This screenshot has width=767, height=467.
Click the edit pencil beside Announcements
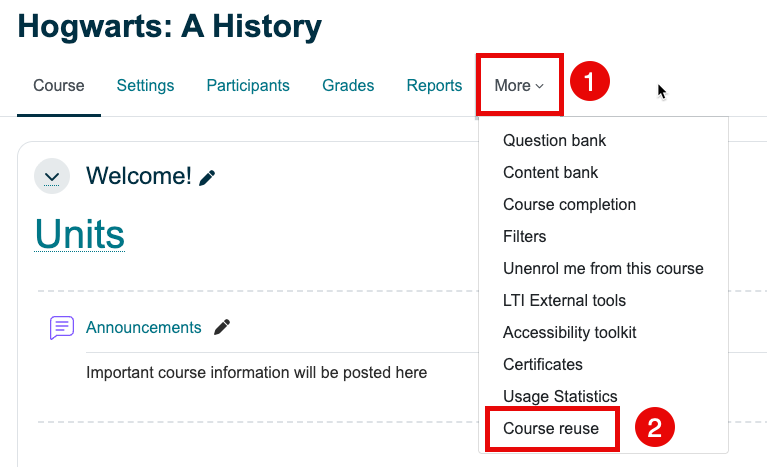click(222, 327)
